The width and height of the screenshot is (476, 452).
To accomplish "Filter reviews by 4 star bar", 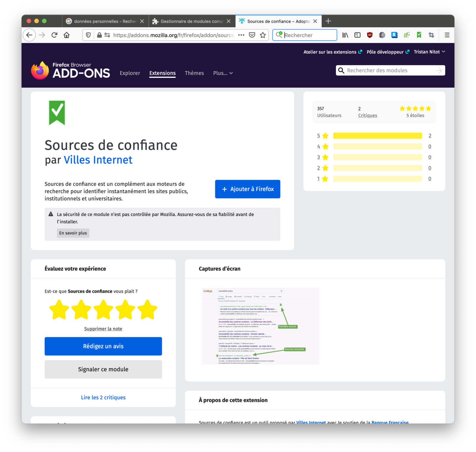I will point(377,147).
